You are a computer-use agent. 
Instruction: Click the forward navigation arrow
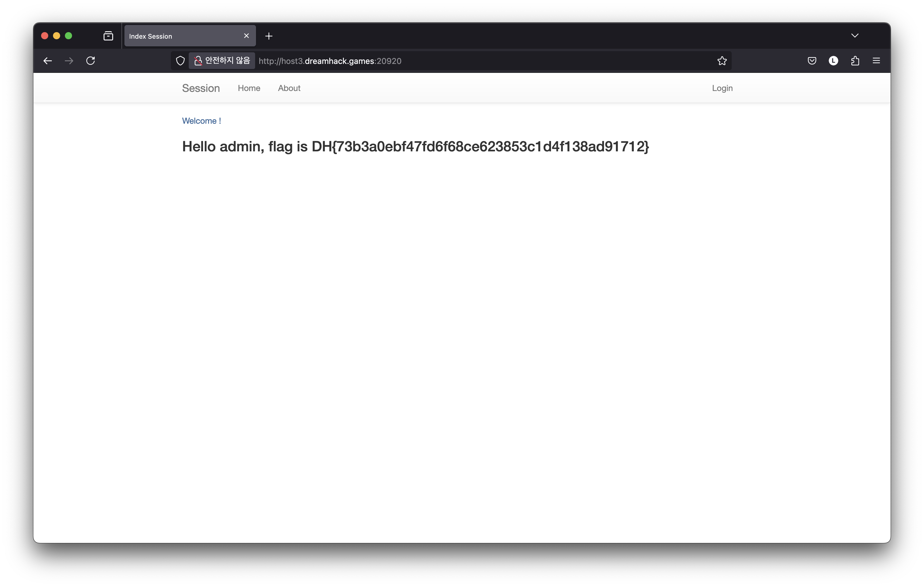click(x=69, y=61)
